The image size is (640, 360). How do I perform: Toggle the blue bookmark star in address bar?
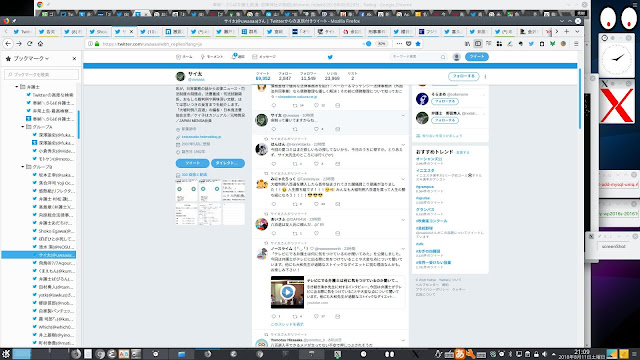pyautogui.click(x=418, y=44)
